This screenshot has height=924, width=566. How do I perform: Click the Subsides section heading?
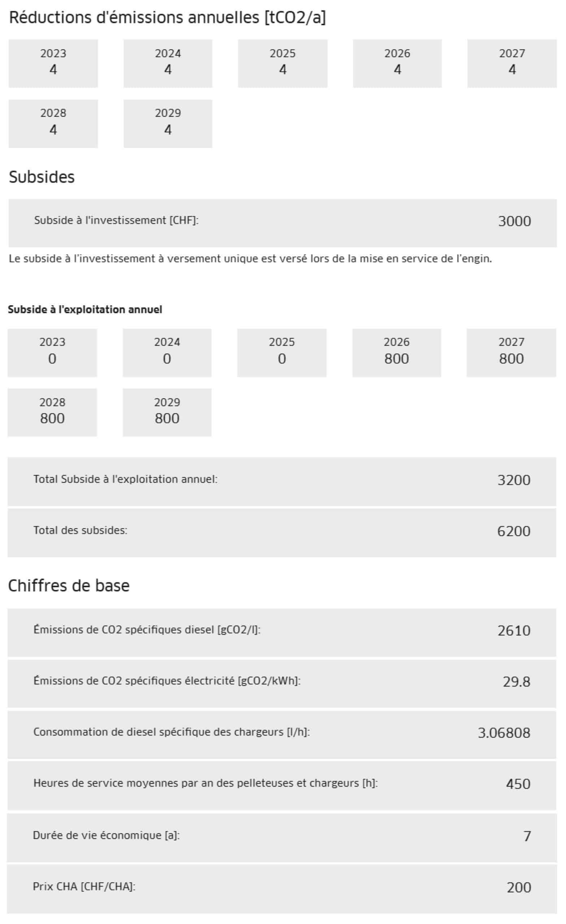[x=42, y=177]
